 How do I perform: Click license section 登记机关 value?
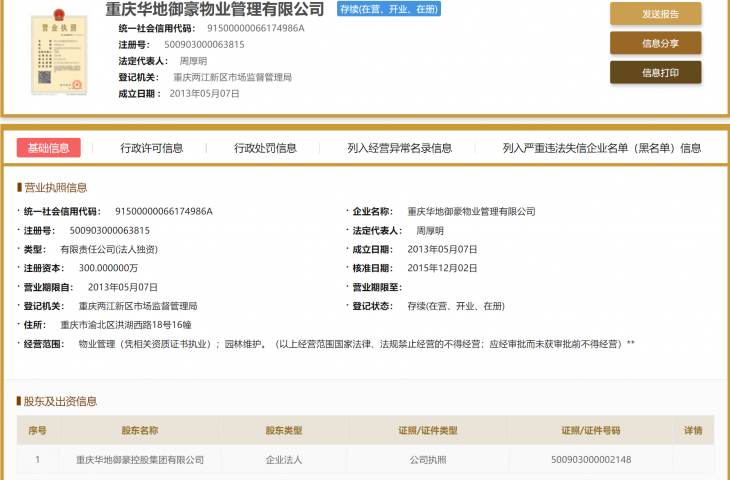(x=138, y=306)
